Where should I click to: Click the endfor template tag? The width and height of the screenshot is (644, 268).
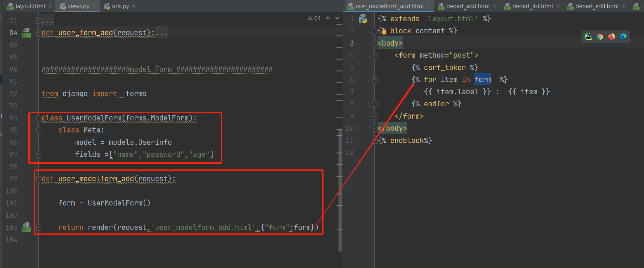pyautogui.click(x=436, y=104)
